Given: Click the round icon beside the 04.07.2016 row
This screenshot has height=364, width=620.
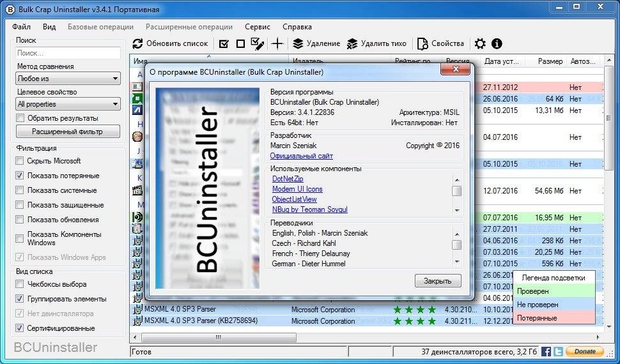Looking at the screenshot, I should [137, 137].
